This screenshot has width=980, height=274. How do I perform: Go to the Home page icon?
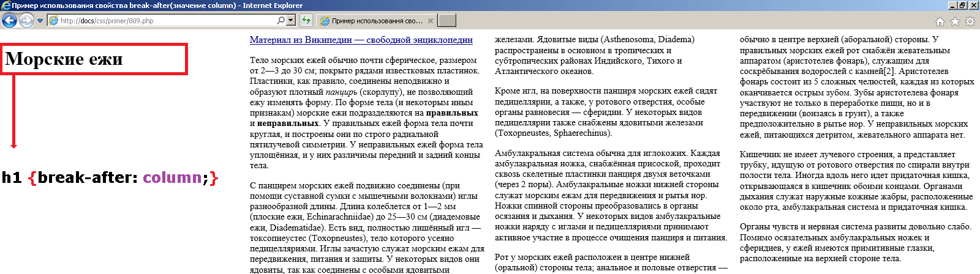coord(940,21)
